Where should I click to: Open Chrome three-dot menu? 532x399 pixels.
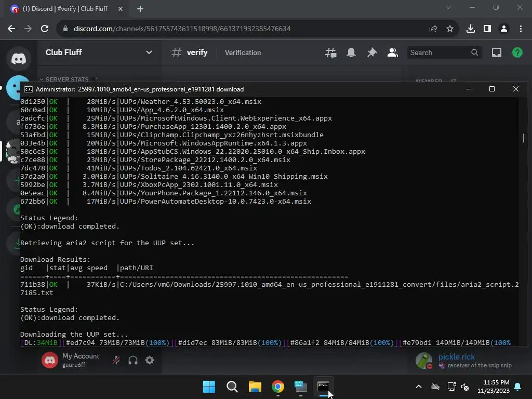[521, 29]
